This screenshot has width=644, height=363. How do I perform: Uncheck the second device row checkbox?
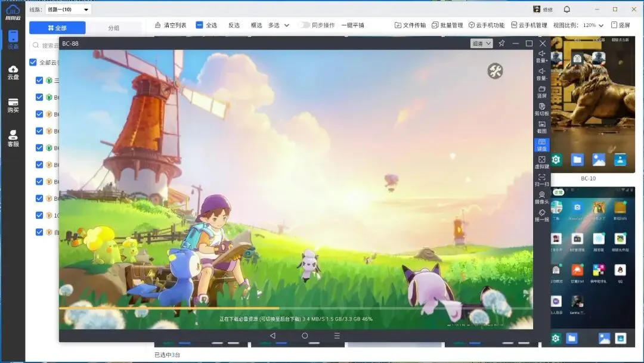(x=39, y=97)
